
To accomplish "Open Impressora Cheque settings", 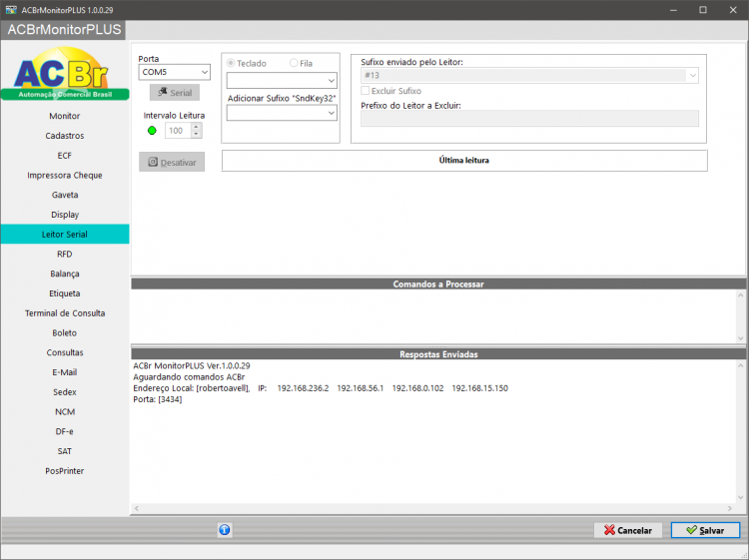I will pyautogui.click(x=65, y=176).
